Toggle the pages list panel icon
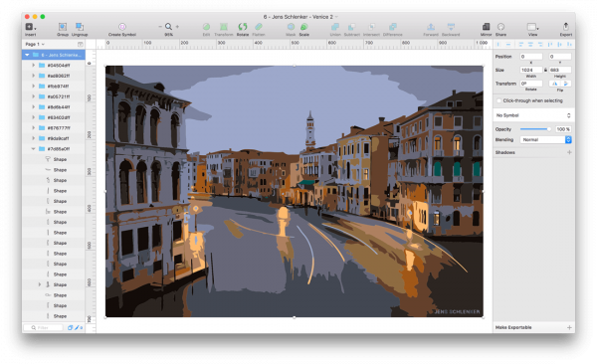Screen dimensions: 597x364 point(81,45)
